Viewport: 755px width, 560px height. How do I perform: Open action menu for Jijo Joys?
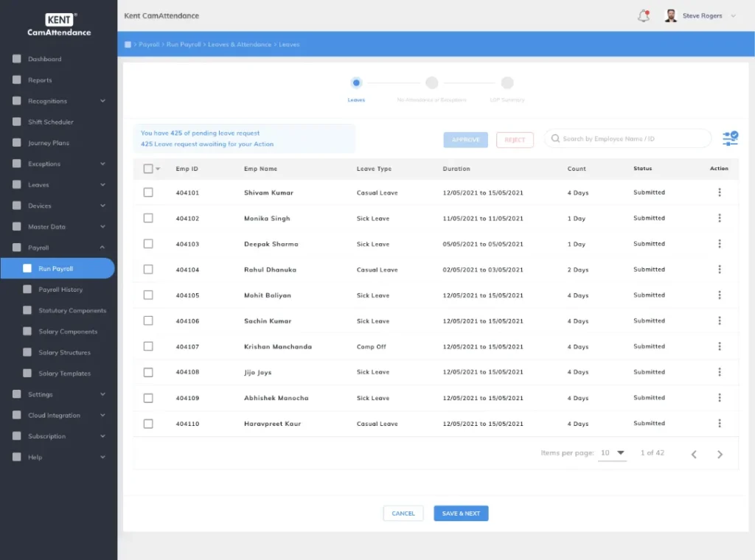pyautogui.click(x=720, y=372)
